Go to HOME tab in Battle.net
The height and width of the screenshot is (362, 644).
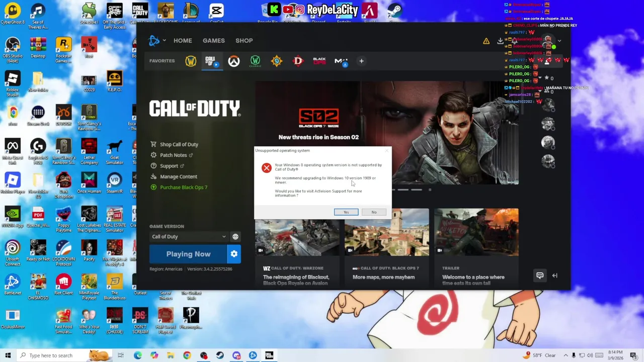coord(183,41)
